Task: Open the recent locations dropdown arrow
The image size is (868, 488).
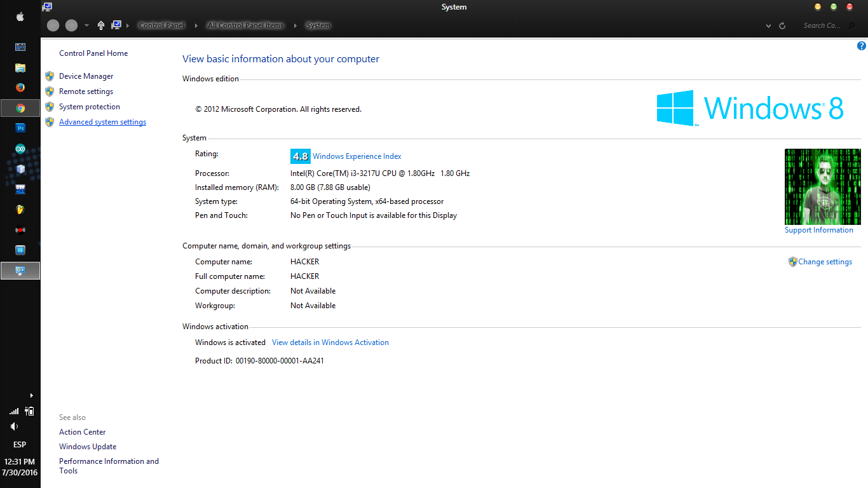Action: click(x=86, y=25)
